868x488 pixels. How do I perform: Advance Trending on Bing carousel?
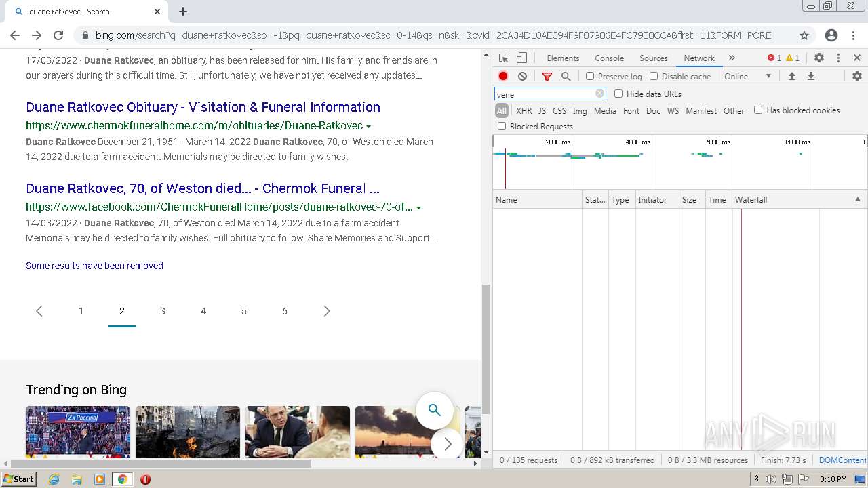(x=448, y=444)
